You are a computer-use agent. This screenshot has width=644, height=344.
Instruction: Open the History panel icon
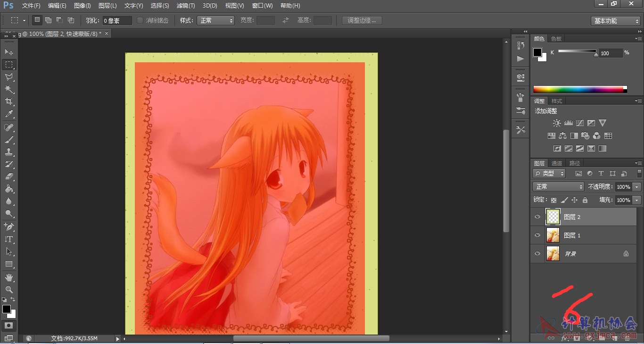coord(520,46)
